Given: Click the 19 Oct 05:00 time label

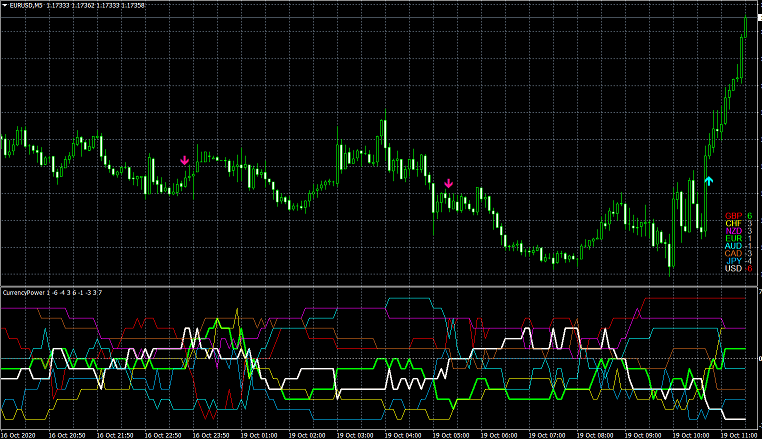Looking at the screenshot, I should click(x=451, y=435).
